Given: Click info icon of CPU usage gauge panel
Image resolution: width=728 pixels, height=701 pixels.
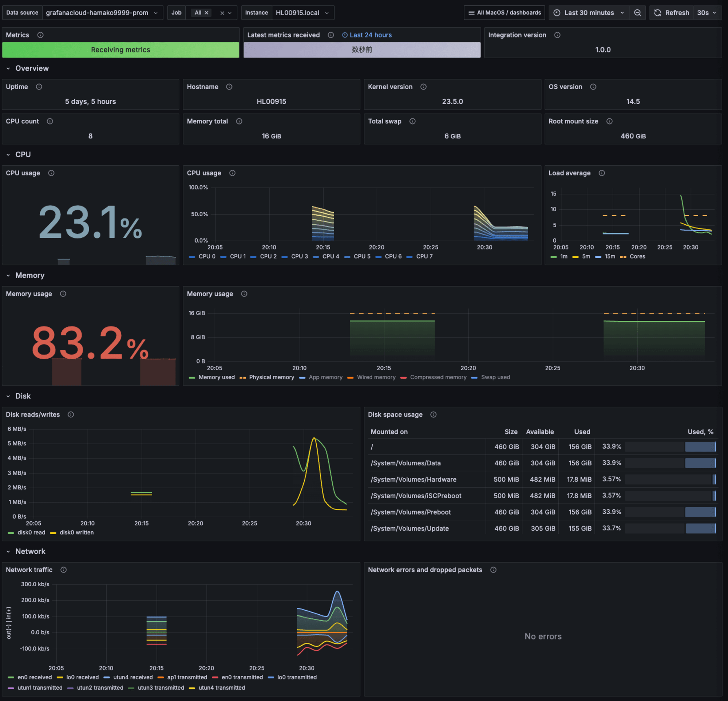Looking at the screenshot, I should 51,173.
